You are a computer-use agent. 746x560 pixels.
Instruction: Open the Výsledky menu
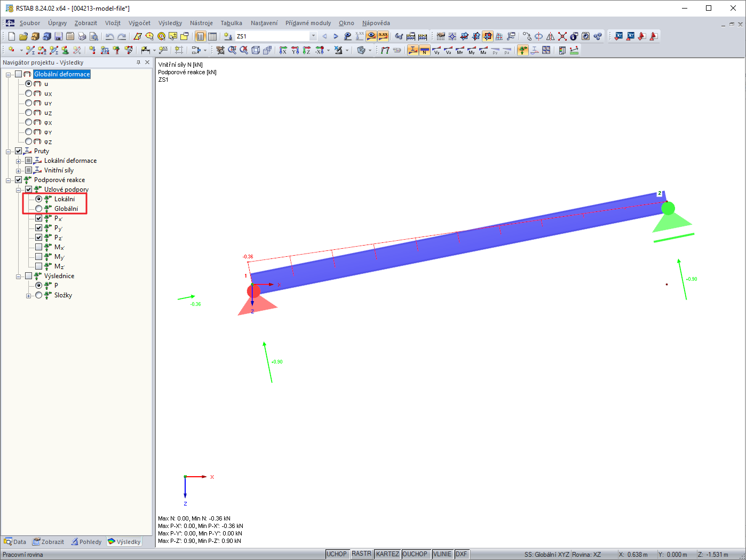[170, 23]
